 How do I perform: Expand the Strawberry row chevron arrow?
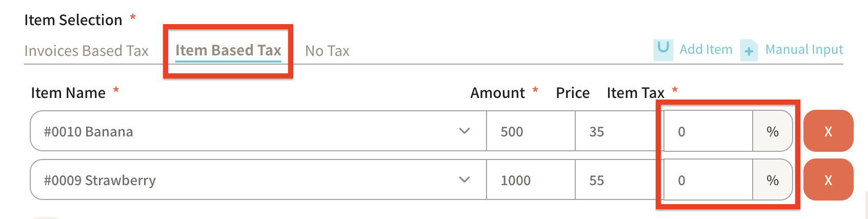coord(465,180)
